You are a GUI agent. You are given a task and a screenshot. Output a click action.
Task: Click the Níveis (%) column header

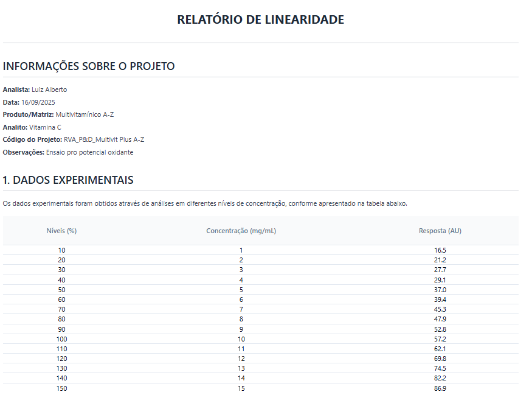61,231
